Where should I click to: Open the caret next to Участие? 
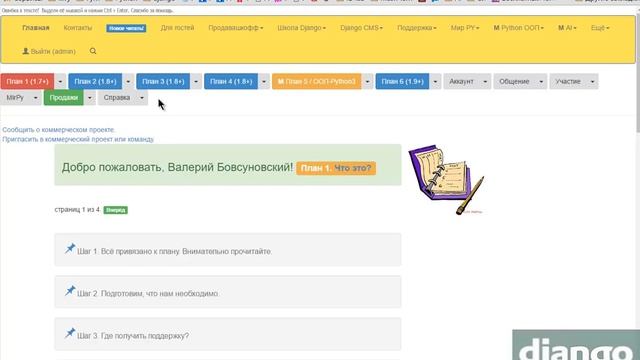coord(592,81)
